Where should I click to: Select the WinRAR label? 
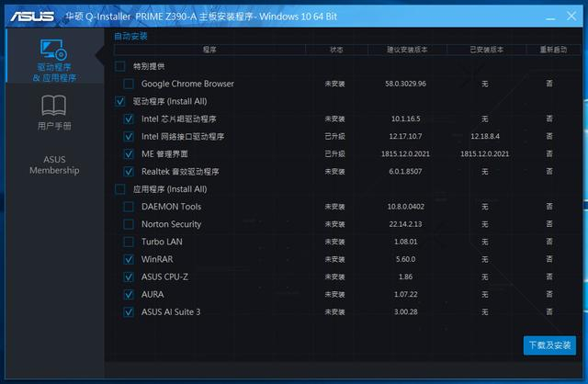pyautogui.click(x=157, y=259)
